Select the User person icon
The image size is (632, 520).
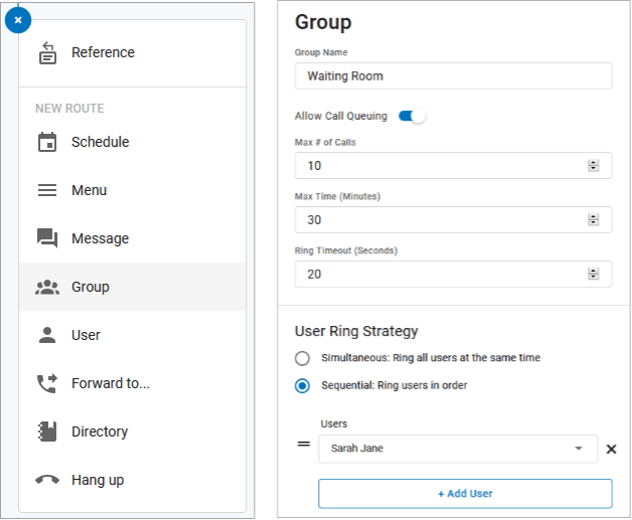click(47, 335)
